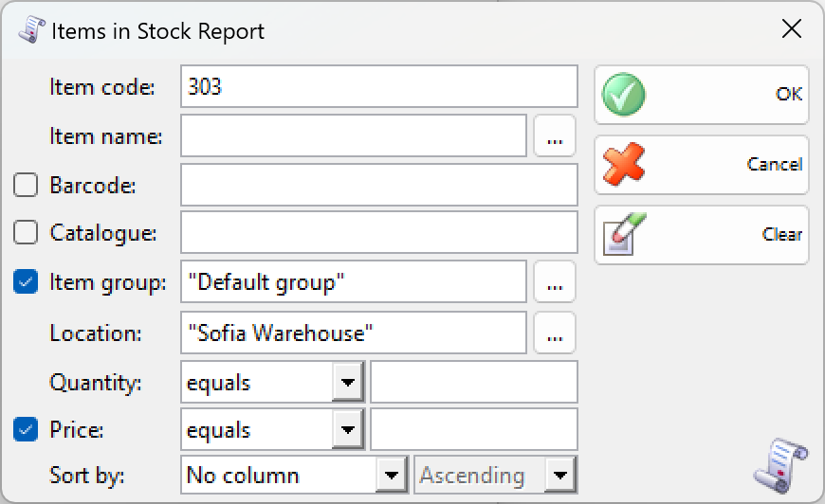Click the Barcode text field
This screenshot has width=825, height=504.
pyautogui.click(x=378, y=185)
